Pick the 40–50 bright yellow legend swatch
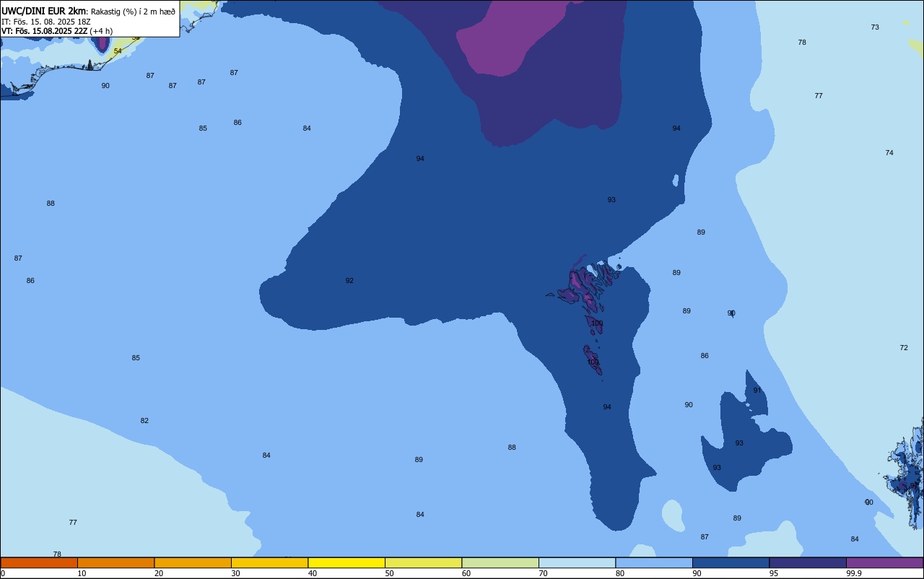The image size is (924, 579). 346,562
